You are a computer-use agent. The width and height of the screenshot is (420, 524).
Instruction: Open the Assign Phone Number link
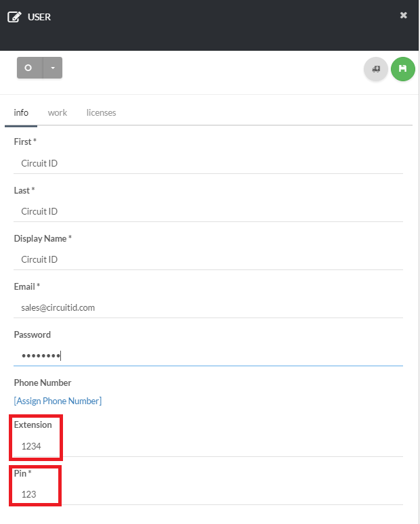click(x=58, y=401)
